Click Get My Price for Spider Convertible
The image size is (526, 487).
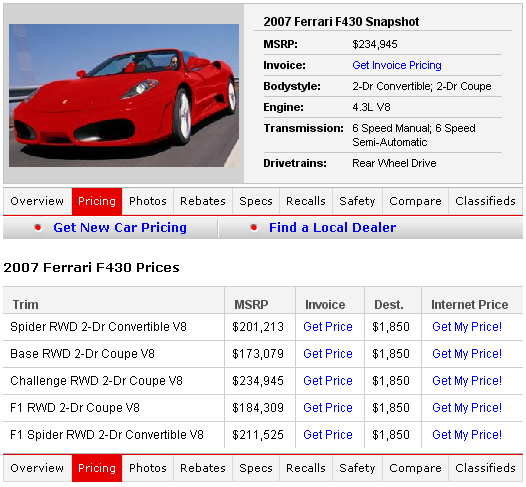pyautogui.click(x=467, y=327)
